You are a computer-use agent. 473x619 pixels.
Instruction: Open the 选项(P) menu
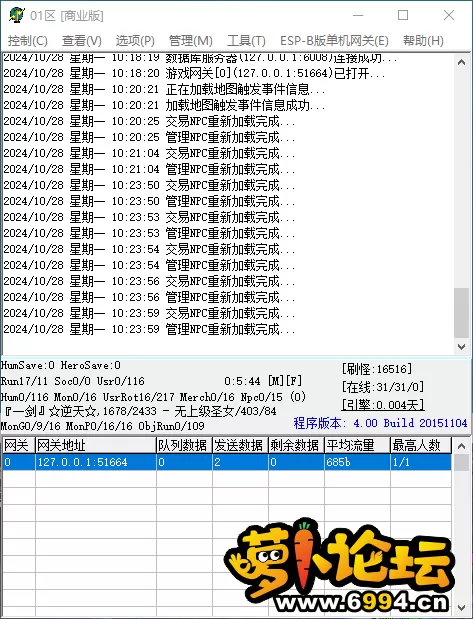point(135,41)
